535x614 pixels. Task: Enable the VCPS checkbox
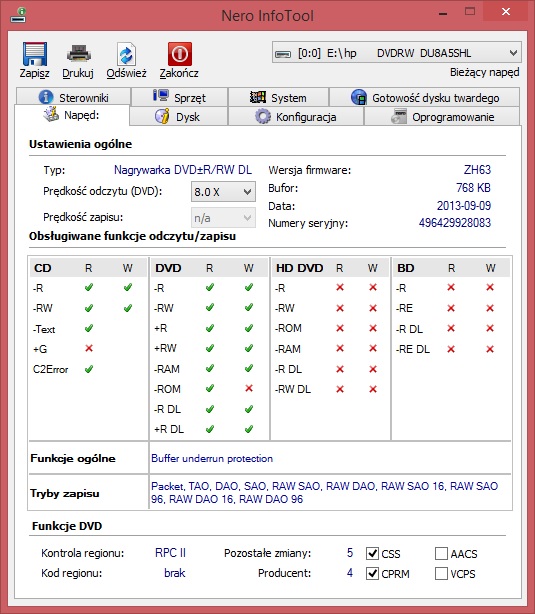point(441,573)
